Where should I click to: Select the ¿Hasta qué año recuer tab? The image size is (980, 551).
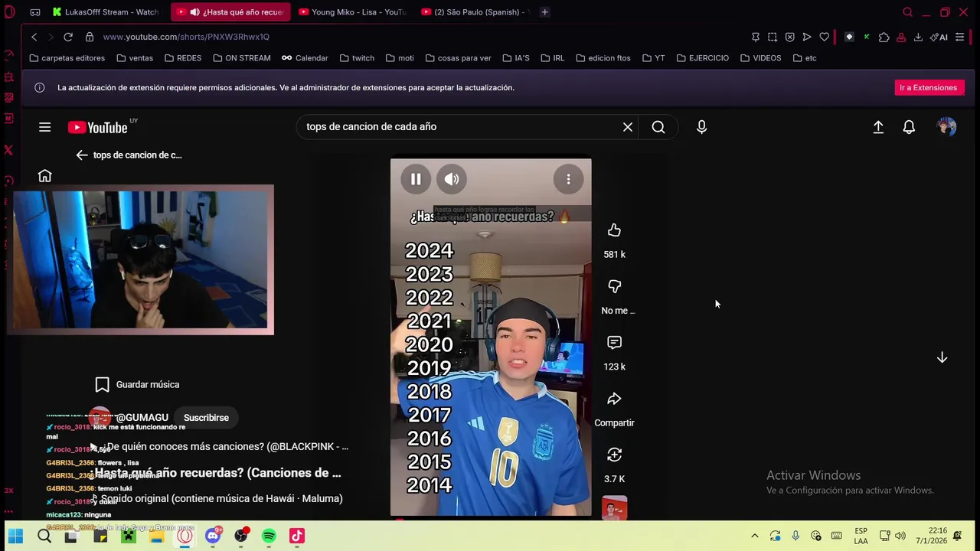click(230, 12)
